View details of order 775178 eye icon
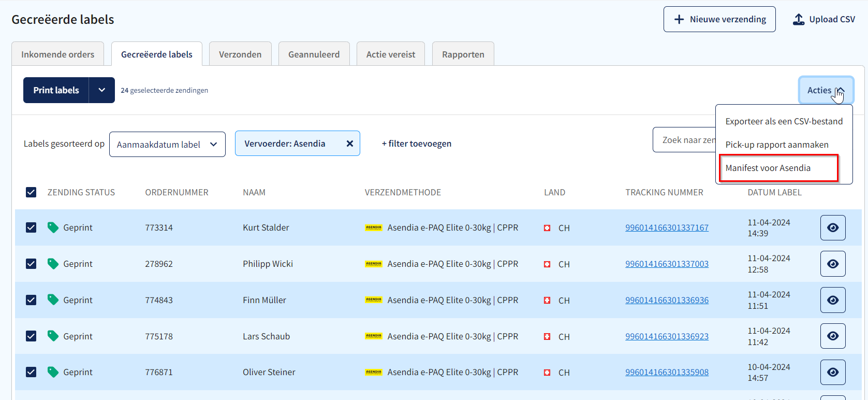The width and height of the screenshot is (868, 400). click(833, 336)
